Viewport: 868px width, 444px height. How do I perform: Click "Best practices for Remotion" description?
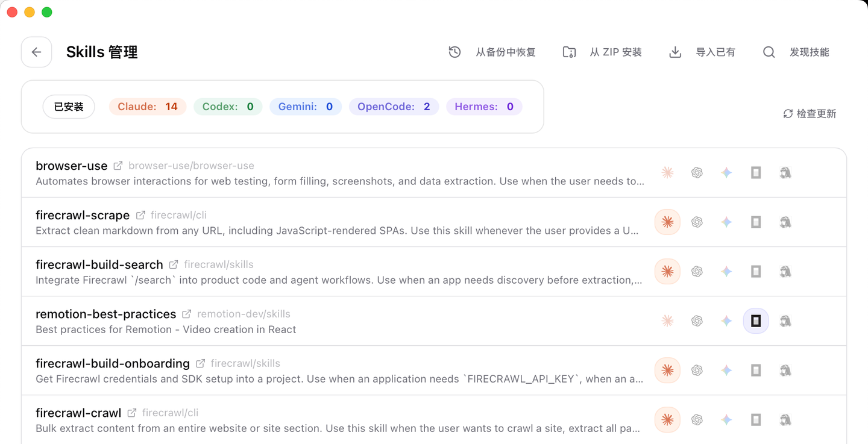(x=166, y=330)
